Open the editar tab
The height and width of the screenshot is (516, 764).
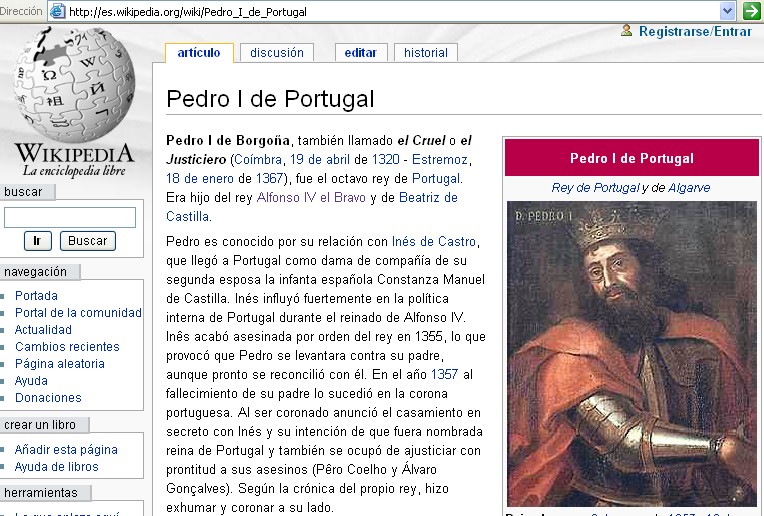point(361,53)
